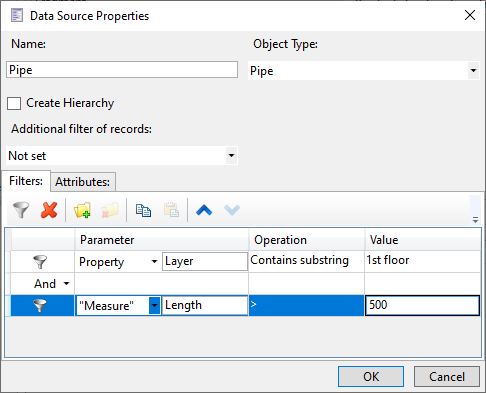Click the add filter group folder icon
The width and height of the screenshot is (486, 393).
pos(82,210)
